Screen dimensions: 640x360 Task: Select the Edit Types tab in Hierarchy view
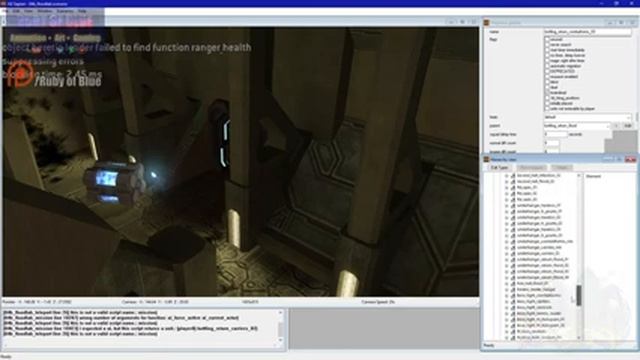point(500,168)
